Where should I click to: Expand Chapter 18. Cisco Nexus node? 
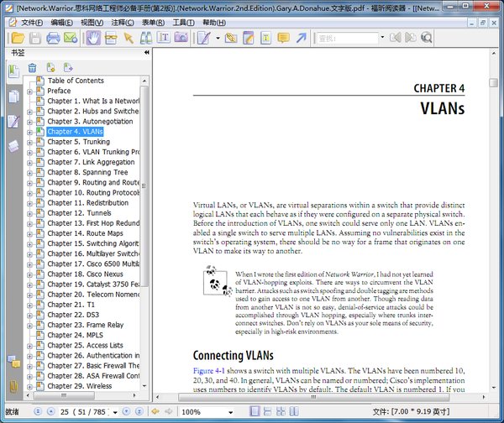tap(29, 275)
